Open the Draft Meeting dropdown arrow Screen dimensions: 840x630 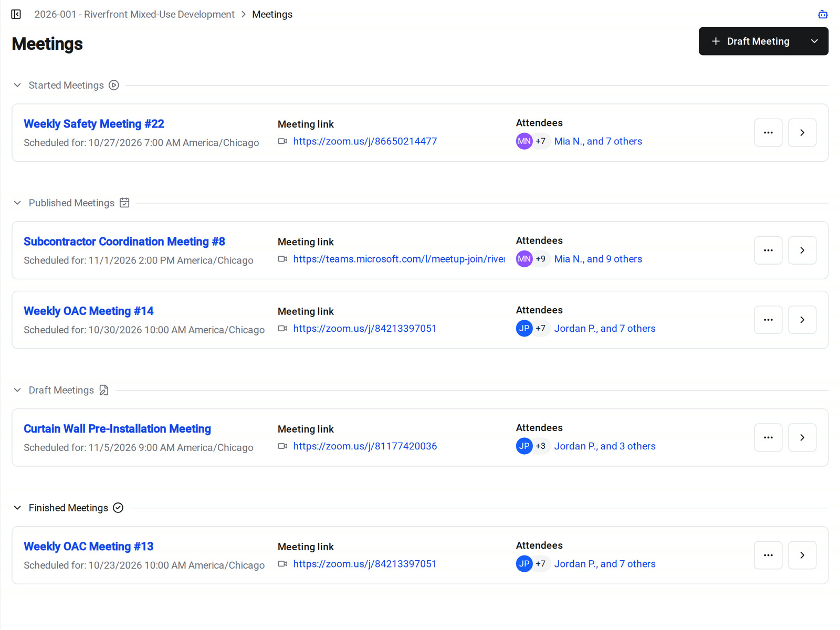point(814,41)
